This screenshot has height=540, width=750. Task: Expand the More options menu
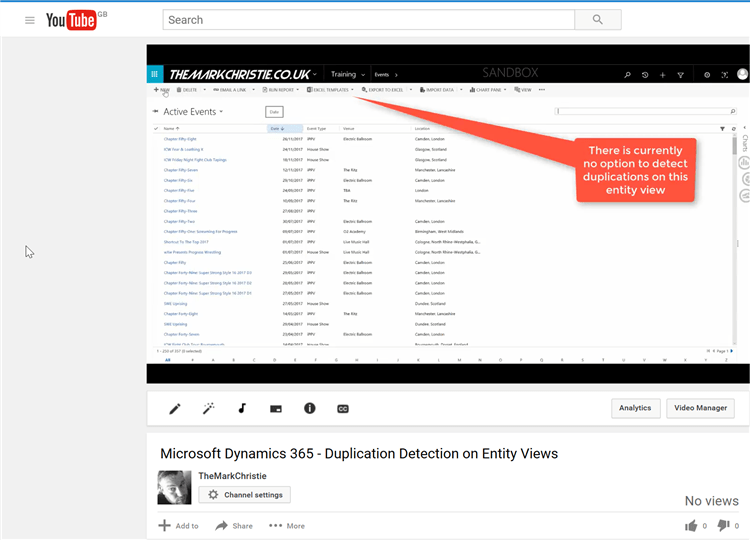pos(287,526)
